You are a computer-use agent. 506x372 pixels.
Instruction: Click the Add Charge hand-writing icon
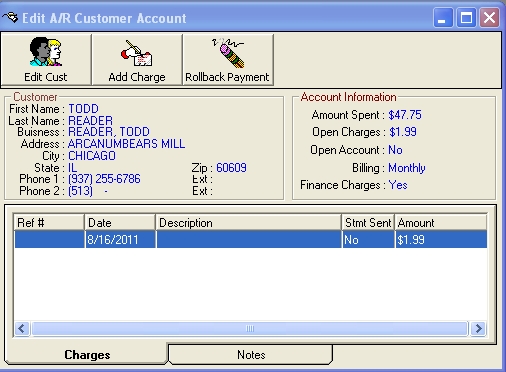click(137, 53)
